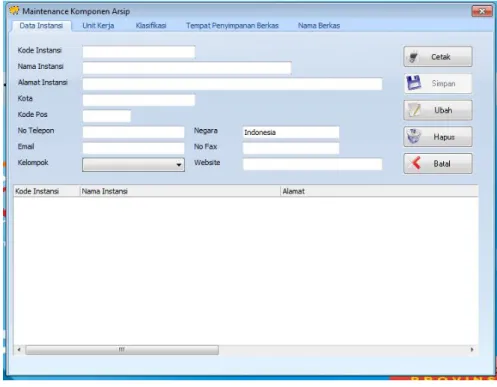Go to the Klasifikasi tab
This screenshot has height=387, width=497.
pyautogui.click(x=151, y=26)
